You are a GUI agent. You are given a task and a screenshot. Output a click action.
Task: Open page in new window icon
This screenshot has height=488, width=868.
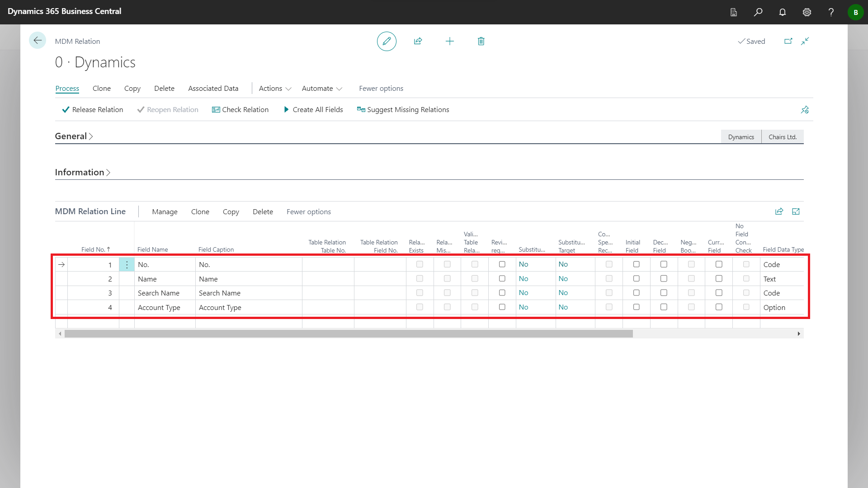click(x=788, y=41)
